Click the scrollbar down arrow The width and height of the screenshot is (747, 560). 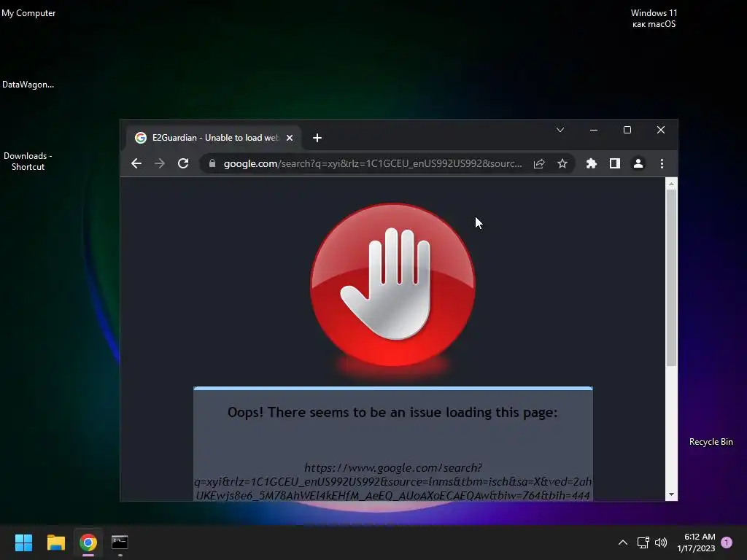pos(671,495)
